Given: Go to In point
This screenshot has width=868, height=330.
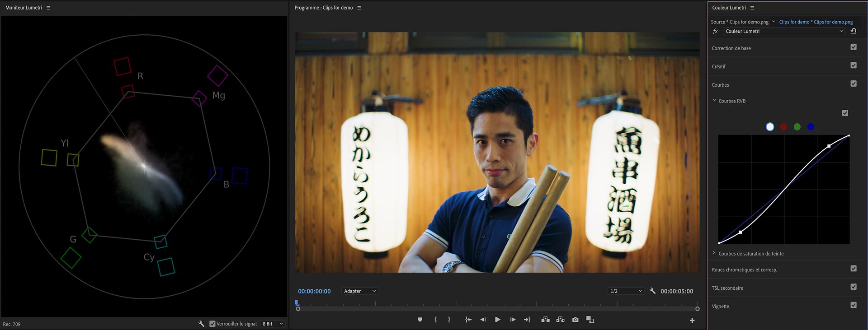Looking at the screenshot, I should (468, 320).
